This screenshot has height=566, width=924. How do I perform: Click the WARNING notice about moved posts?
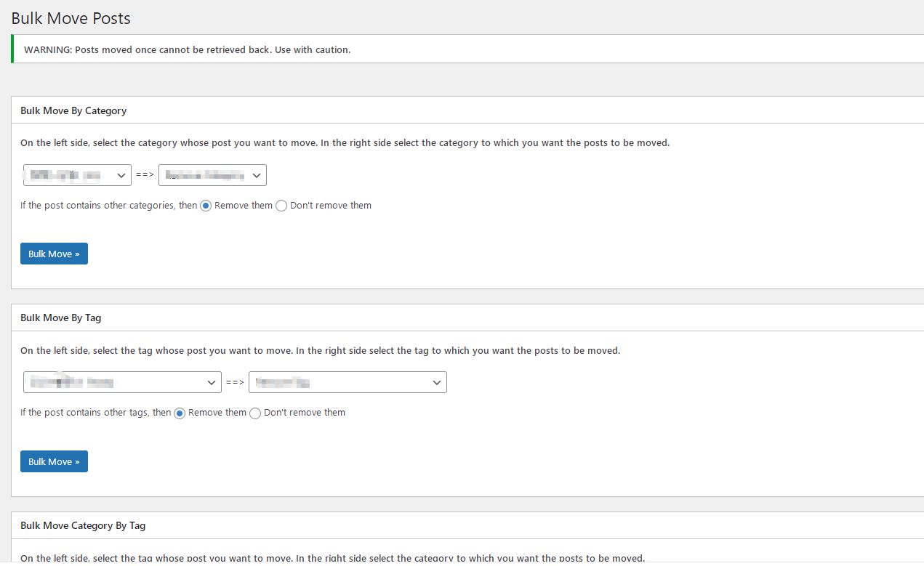click(188, 50)
